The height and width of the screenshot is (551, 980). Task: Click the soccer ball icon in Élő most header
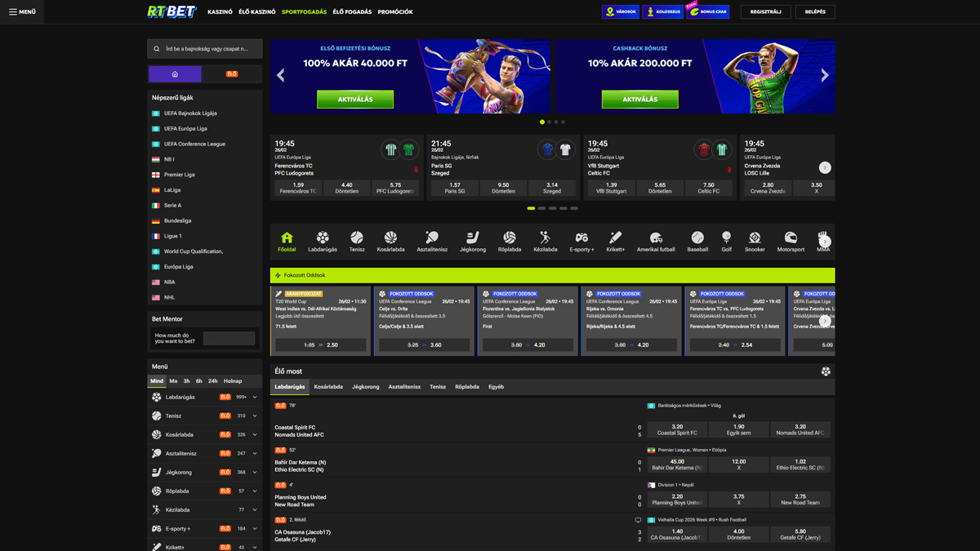click(x=826, y=371)
